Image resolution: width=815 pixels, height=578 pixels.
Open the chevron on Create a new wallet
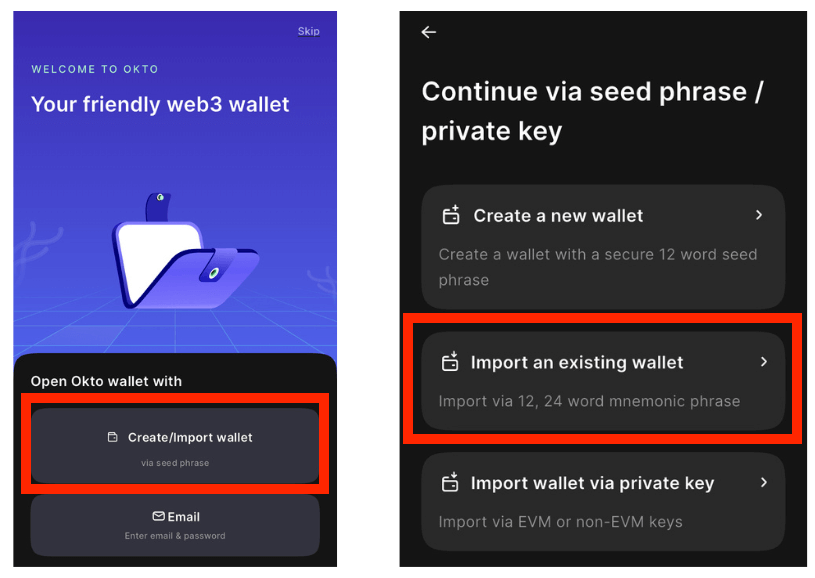(x=759, y=215)
